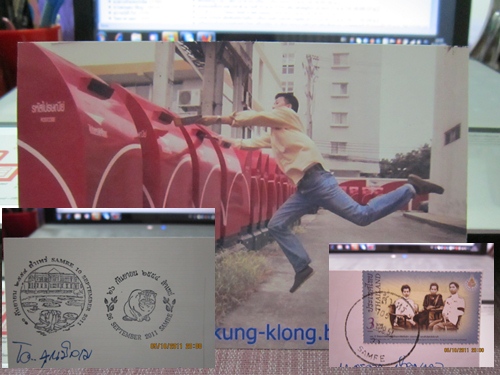Screen dimensions: 500x375
Task: Open the inset photo of Thailand stamp
Action: tap(411, 305)
